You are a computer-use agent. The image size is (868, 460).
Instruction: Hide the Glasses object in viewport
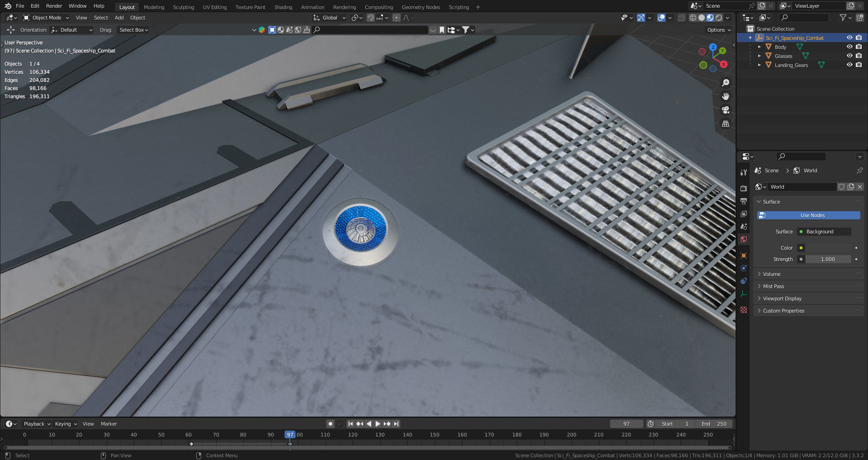[849, 56]
